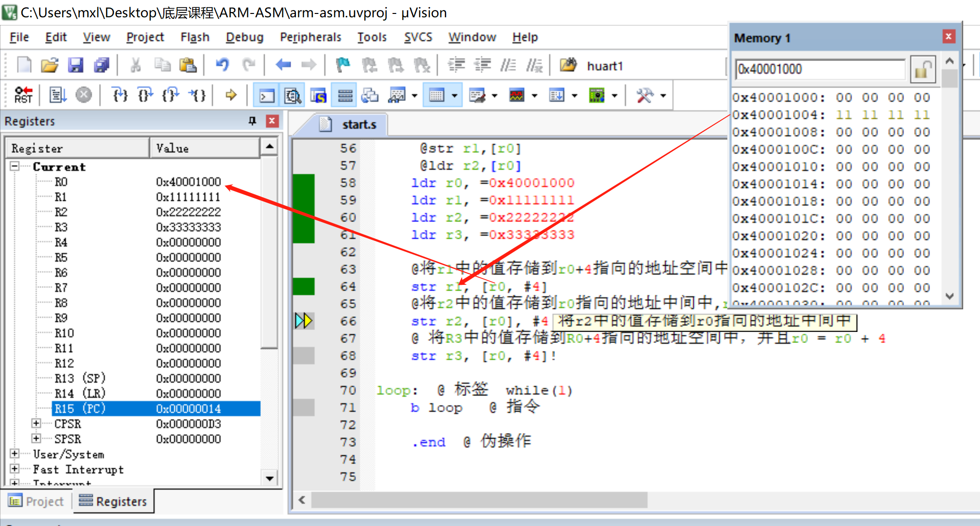
Task: Toggle the Memory 1 lock icon
Action: click(x=922, y=70)
